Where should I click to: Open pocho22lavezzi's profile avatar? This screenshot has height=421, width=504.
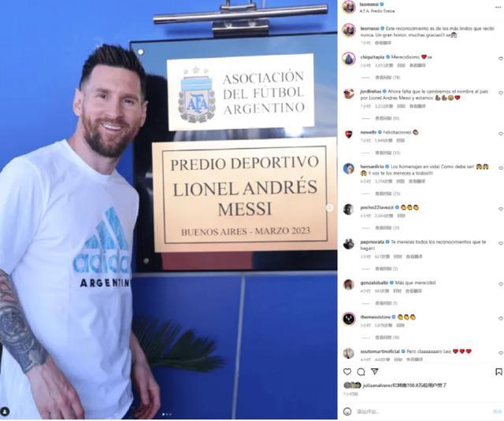tap(348, 209)
